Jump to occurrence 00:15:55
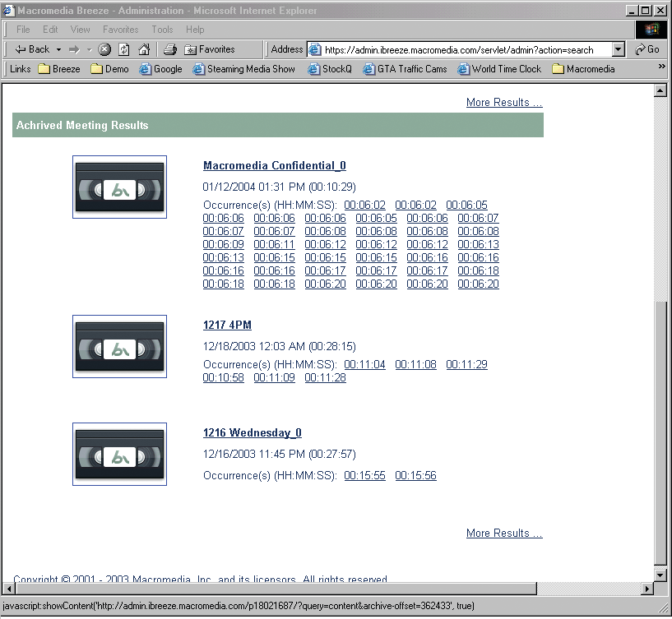 tap(364, 476)
